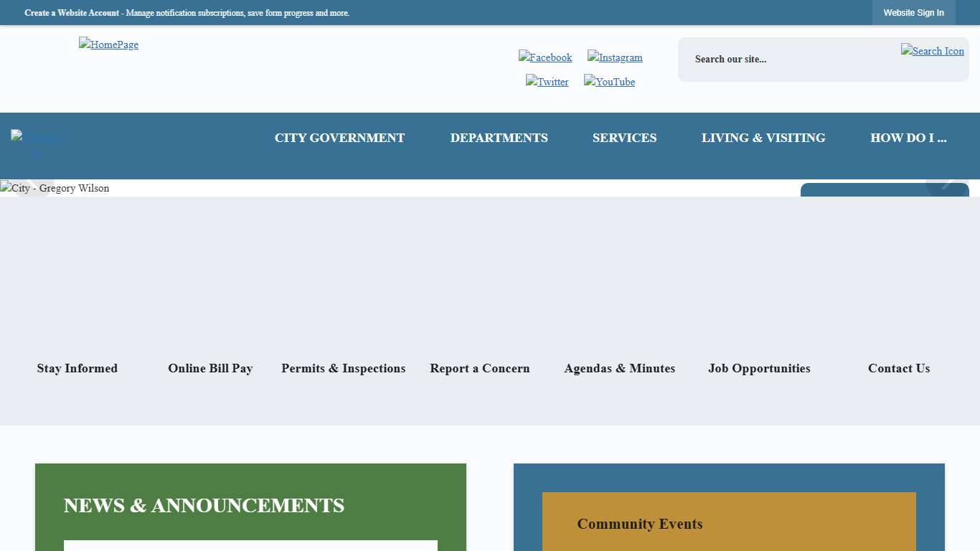Select the Living & Visiting menu item
The width and height of the screenshot is (980, 551).
[763, 138]
